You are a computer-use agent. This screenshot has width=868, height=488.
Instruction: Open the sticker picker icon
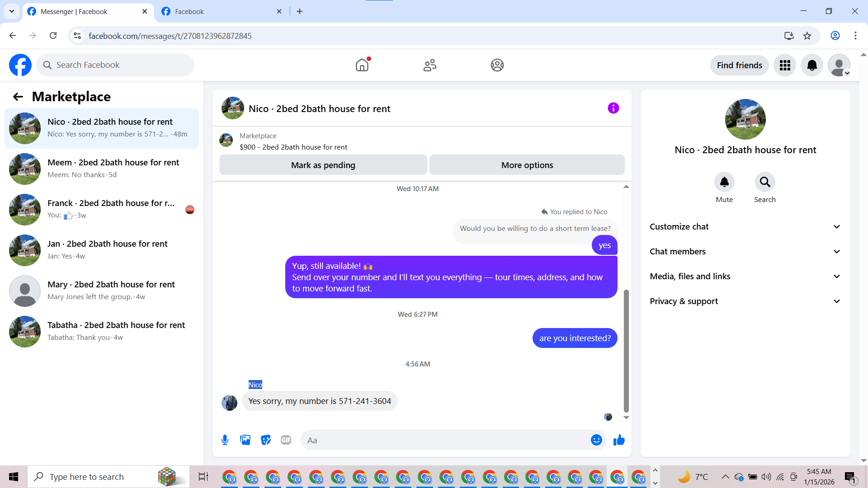266,440
